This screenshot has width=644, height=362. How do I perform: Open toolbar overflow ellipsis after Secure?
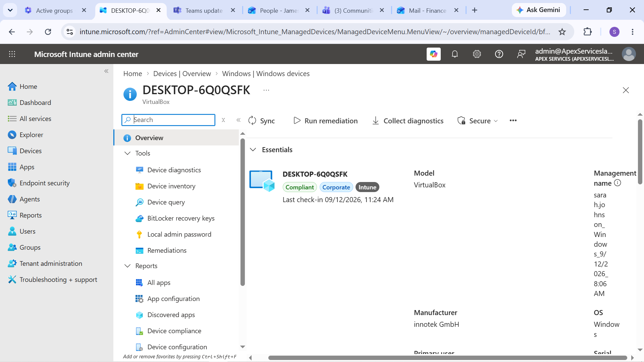pos(513,121)
